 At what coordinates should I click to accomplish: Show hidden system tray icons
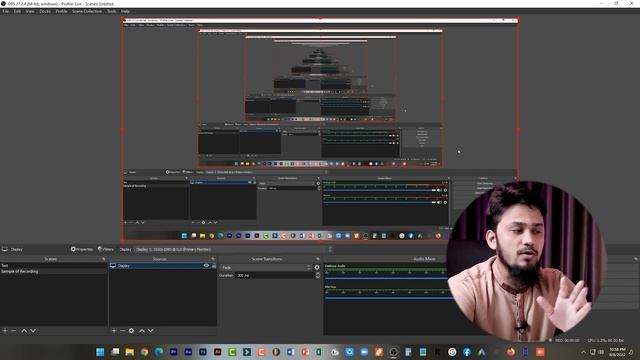[x=583, y=352]
